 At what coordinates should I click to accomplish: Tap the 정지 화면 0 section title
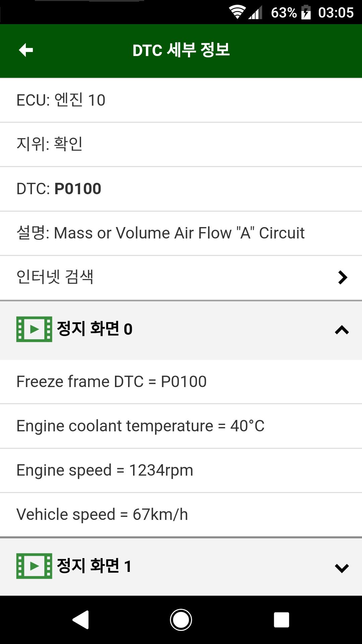pyautogui.click(x=95, y=329)
